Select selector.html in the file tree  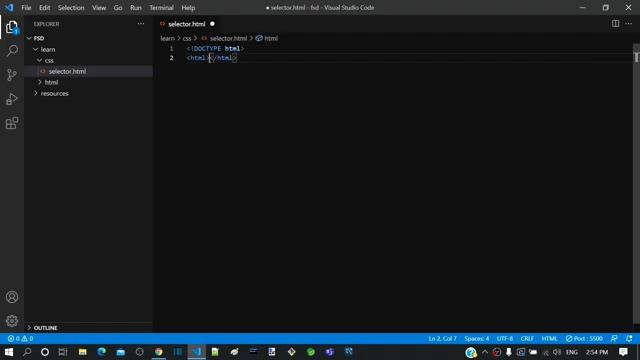89,71
